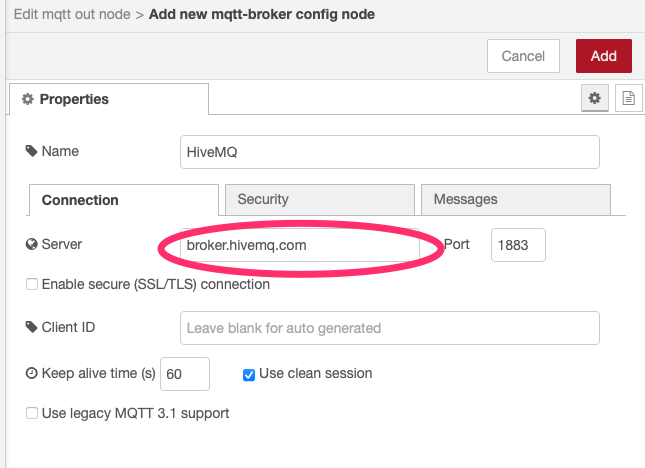This screenshot has width=645, height=468.
Task: Switch to the Security tab
Action: pyautogui.click(x=319, y=199)
